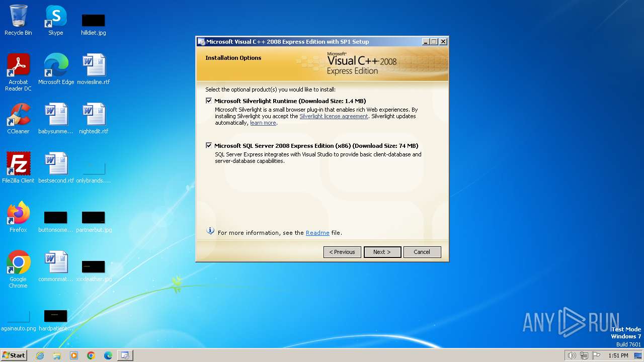The image size is (644, 362).
Task: Open the Silverlight learn more link
Action: (263, 123)
